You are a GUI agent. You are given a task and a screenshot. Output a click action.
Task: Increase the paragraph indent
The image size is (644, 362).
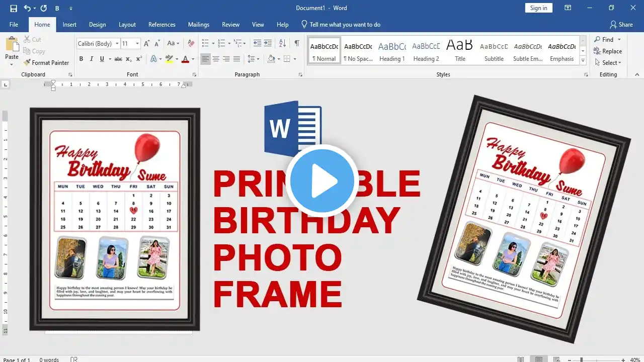pyautogui.click(x=268, y=44)
